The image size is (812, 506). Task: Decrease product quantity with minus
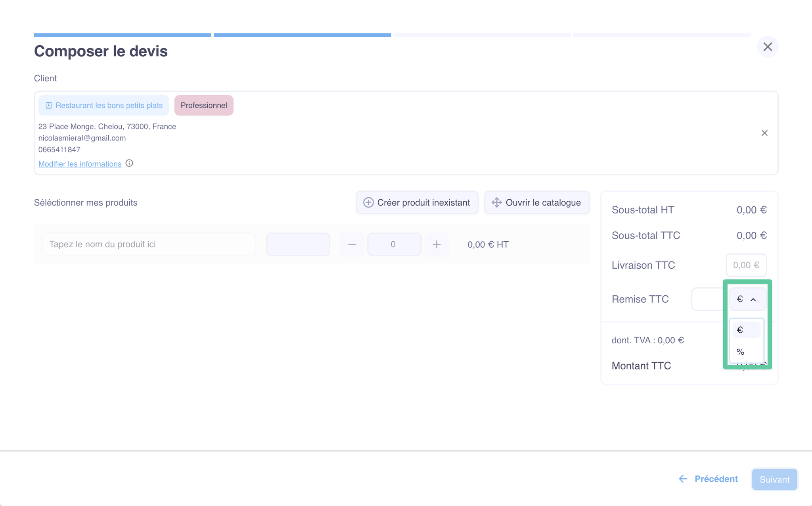pyautogui.click(x=352, y=244)
